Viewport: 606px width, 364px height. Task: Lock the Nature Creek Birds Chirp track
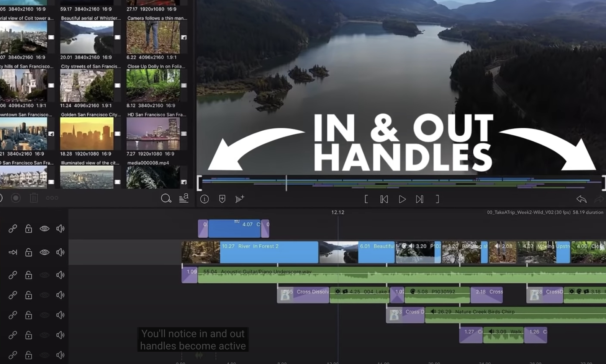tap(28, 315)
